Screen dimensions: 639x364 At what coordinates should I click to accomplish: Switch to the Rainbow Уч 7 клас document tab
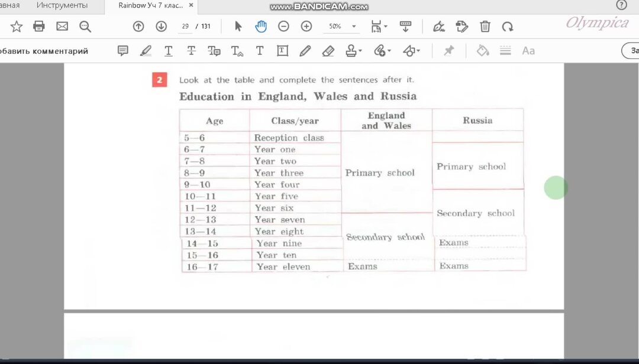click(151, 5)
